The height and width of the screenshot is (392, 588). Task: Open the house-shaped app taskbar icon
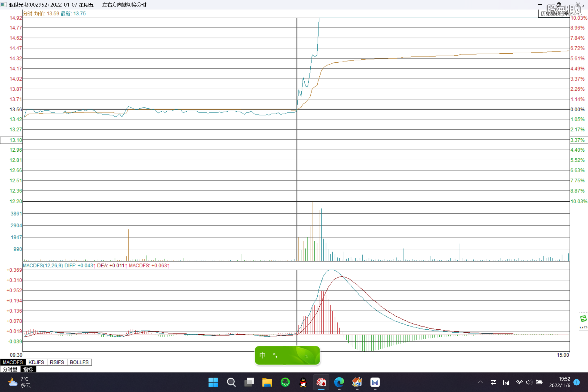[357, 382]
